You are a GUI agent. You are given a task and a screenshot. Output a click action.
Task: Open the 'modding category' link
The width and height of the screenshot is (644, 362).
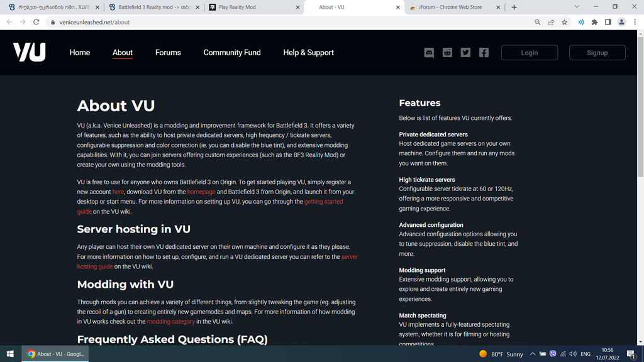pos(171,321)
